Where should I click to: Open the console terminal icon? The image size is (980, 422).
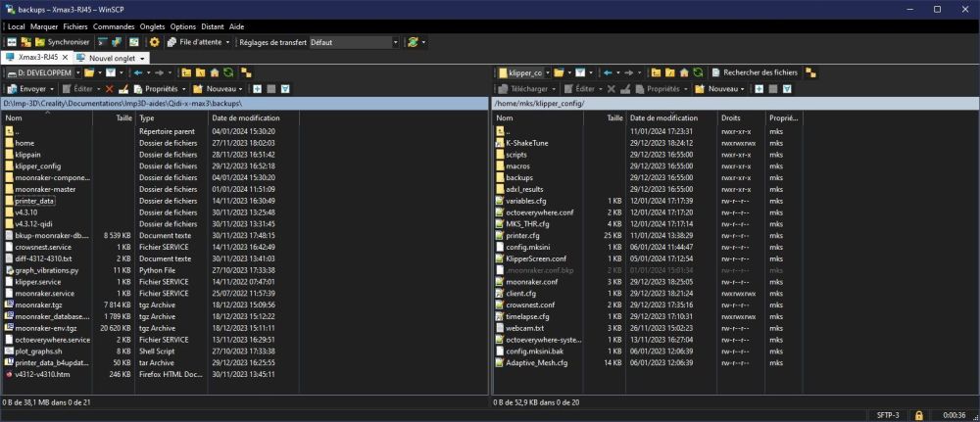[103, 42]
